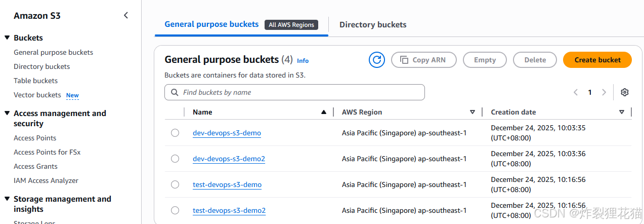Collapse the Buckets sidebar section
Image resolution: width=644 pixels, height=224 pixels.
tap(7, 38)
